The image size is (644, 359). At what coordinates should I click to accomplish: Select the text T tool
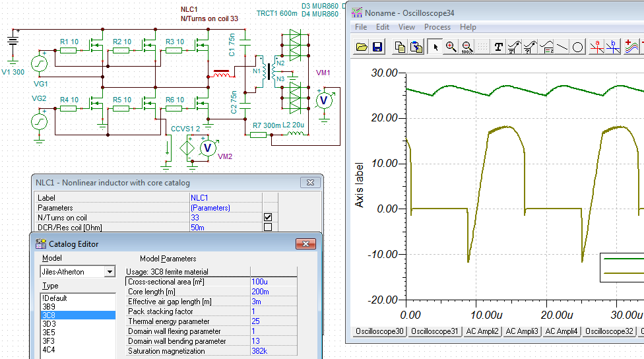[x=498, y=47]
